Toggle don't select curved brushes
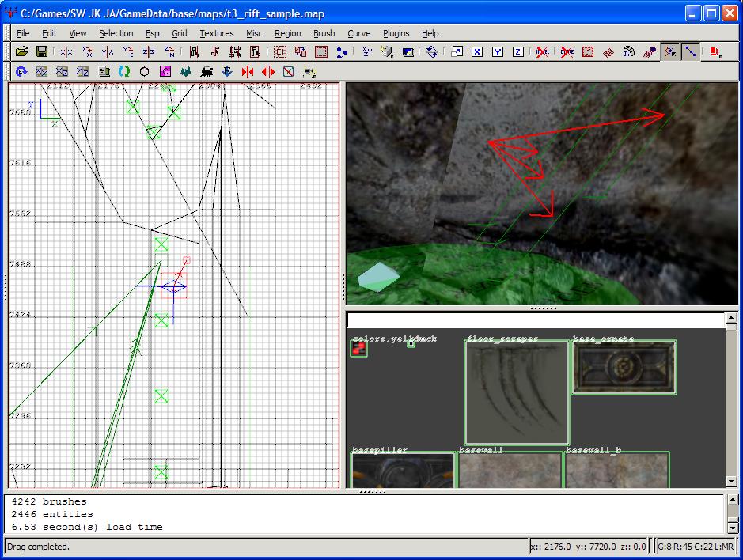Viewport: 743px width, 560px height. 567,51
